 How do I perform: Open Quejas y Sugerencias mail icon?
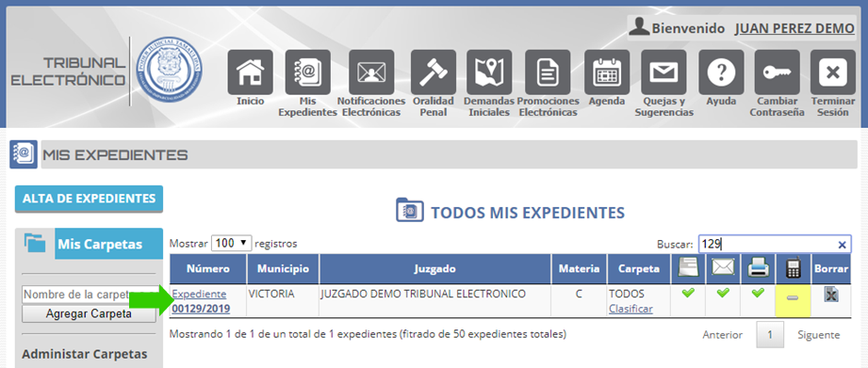(x=663, y=72)
